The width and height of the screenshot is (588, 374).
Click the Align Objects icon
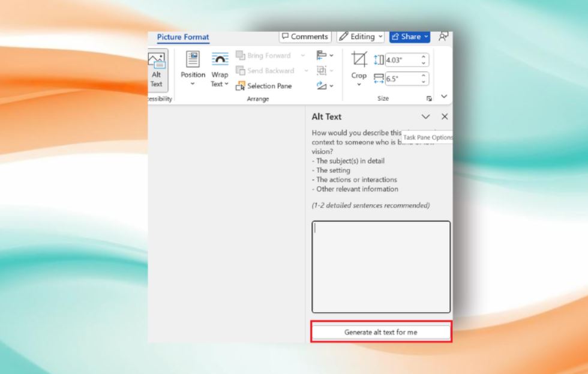[x=322, y=55]
